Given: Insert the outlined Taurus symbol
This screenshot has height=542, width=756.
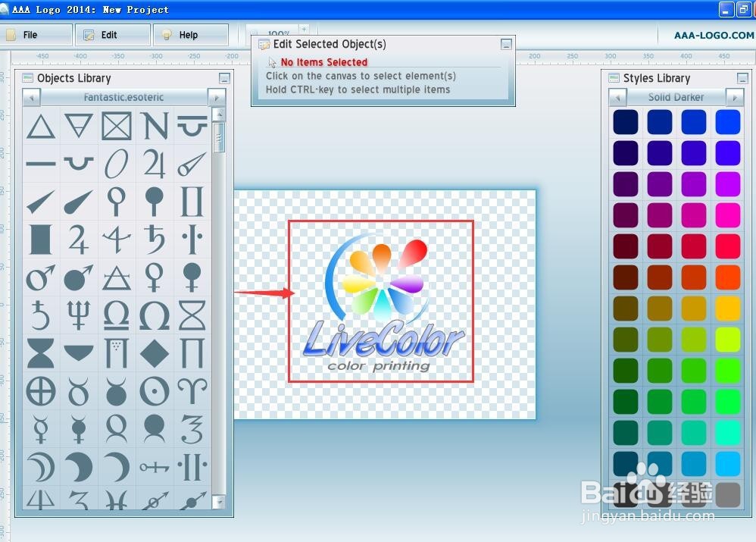Looking at the screenshot, I should click(x=79, y=391).
